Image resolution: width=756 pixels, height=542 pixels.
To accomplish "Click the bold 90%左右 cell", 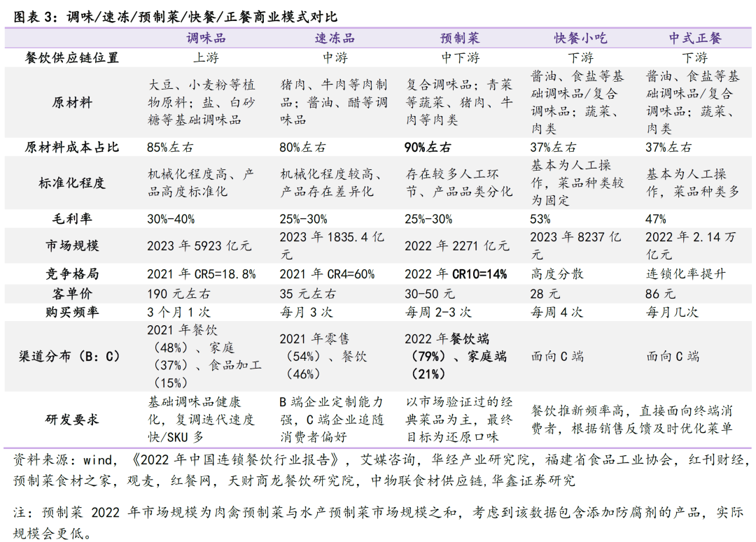I will coord(428,148).
